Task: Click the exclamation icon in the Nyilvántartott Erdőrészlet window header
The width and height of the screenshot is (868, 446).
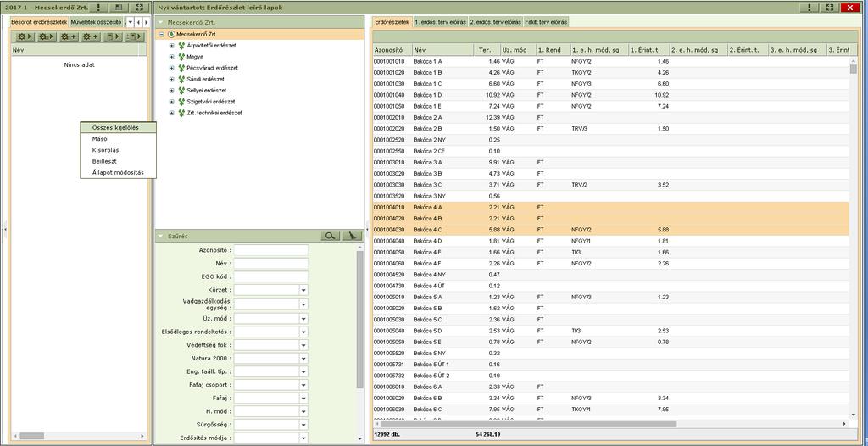Action: pos(810,7)
